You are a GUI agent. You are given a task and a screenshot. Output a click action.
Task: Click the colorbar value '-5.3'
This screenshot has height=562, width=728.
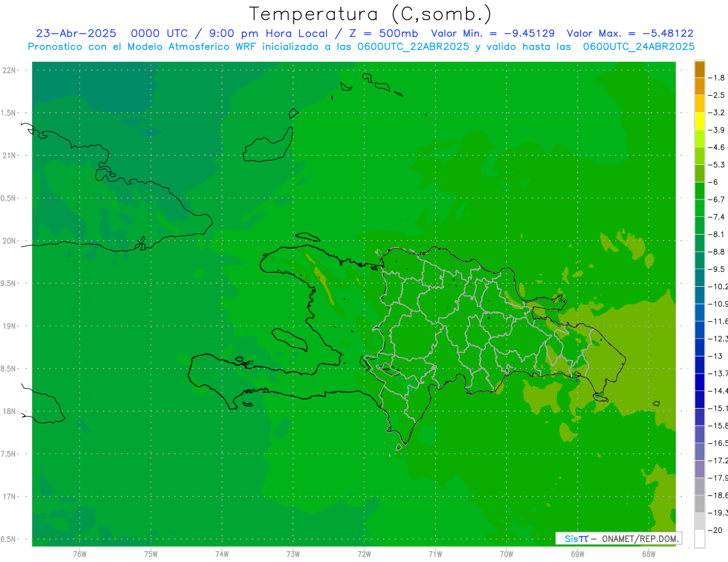click(x=717, y=164)
